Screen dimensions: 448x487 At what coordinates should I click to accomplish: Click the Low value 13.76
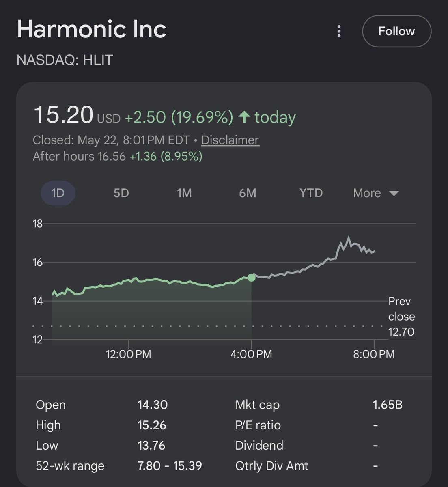pyautogui.click(x=151, y=446)
